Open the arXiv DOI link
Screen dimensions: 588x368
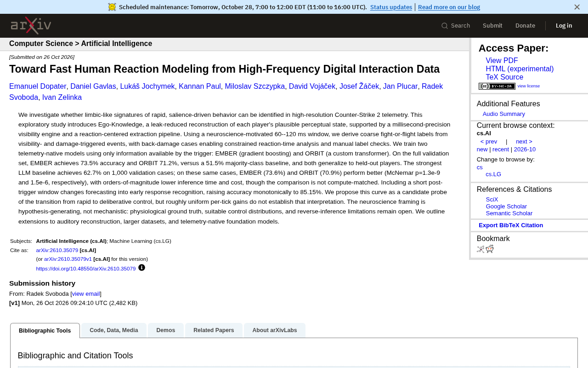tap(86, 269)
